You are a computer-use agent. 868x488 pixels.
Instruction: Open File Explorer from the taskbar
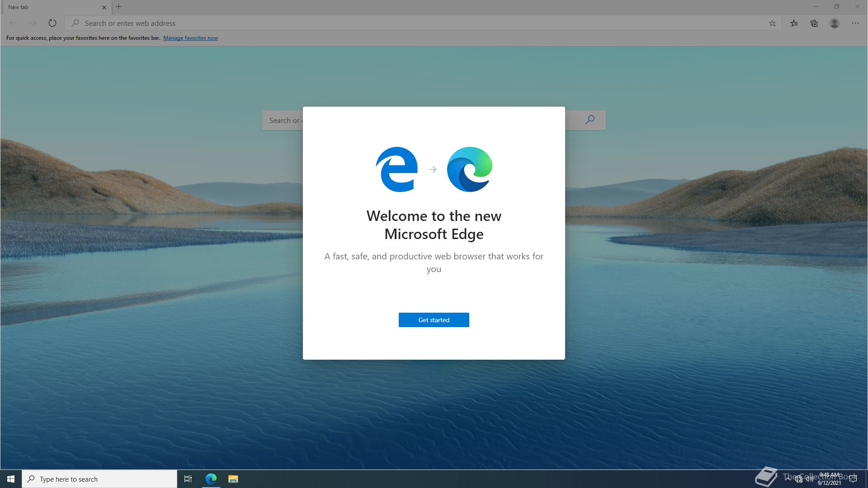coord(233,479)
